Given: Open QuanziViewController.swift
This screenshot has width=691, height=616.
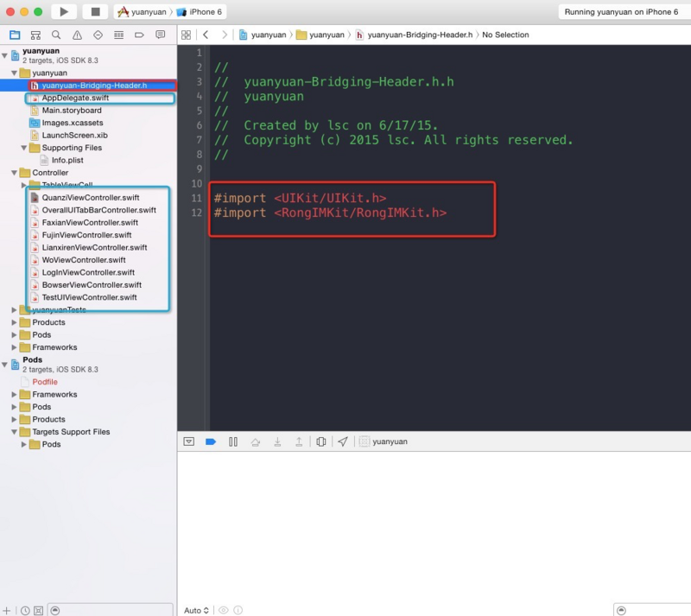Looking at the screenshot, I should coord(88,198).
